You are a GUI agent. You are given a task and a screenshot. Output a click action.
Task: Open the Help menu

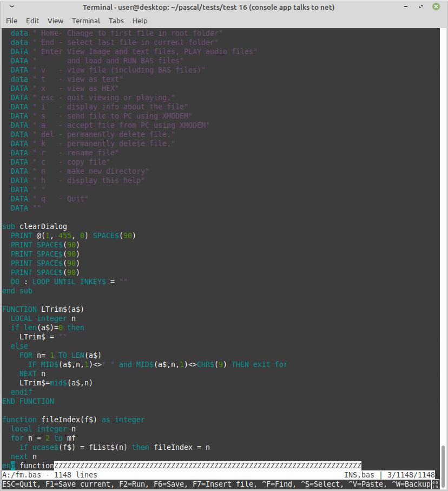point(140,21)
